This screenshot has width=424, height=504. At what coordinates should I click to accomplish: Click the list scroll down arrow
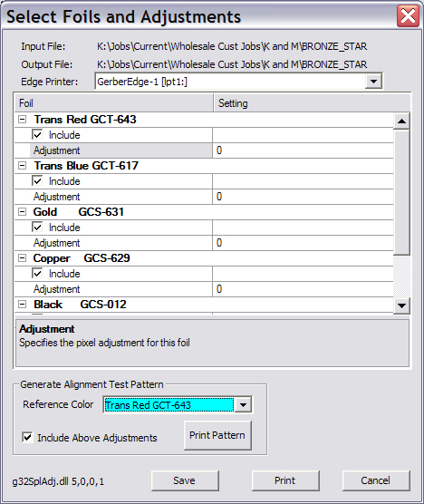pos(401,305)
